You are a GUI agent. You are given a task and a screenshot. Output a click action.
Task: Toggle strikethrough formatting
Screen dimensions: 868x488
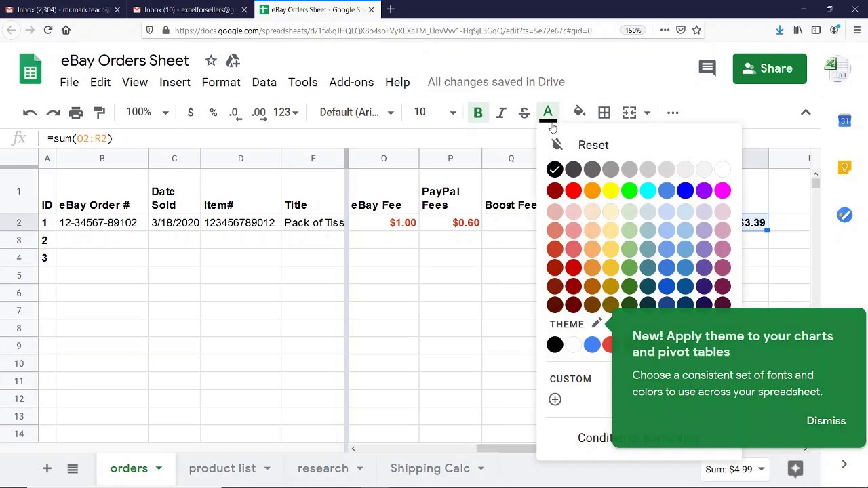[x=524, y=113]
